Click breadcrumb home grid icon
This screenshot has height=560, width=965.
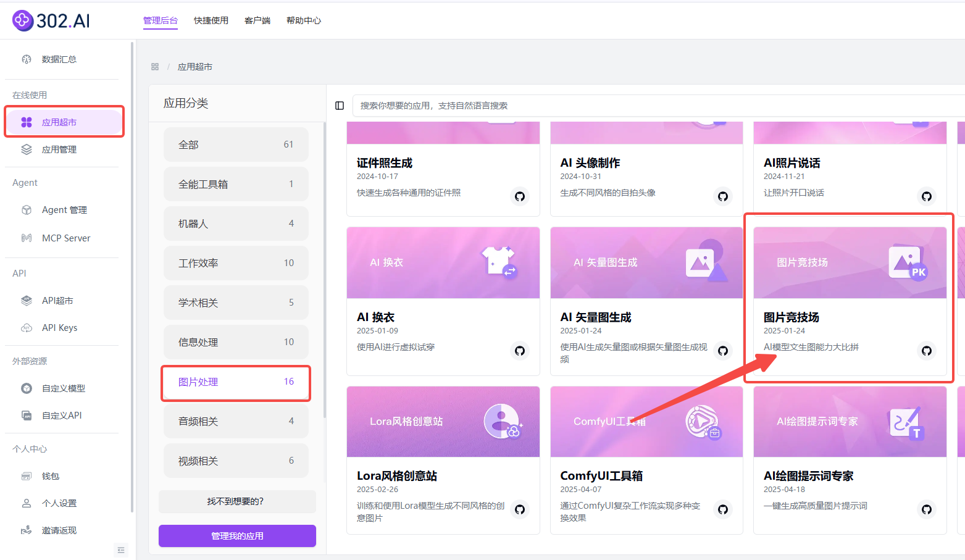coord(155,67)
